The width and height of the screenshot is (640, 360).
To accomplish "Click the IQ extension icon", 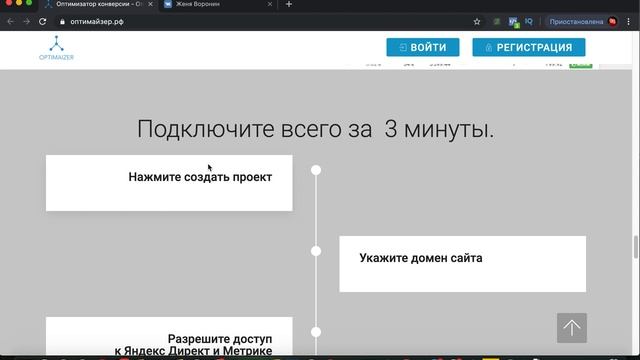I will coord(529,22).
